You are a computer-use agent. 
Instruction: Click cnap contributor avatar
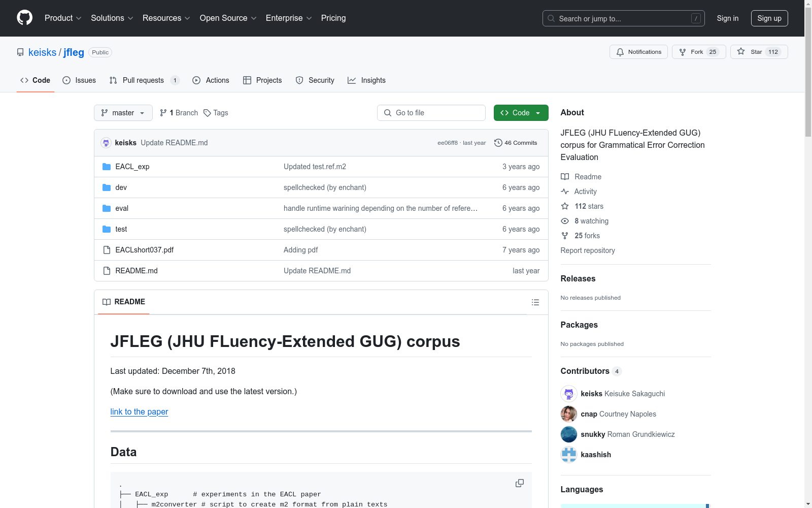tap(569, 414)
